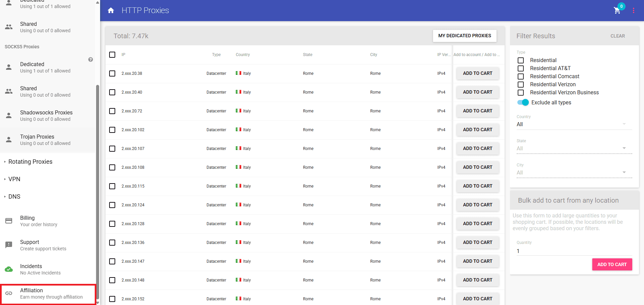This screenshot has height=305, width=644.
Task: Open the three-dot overflow menu in header
Action: click(x=634, y=10)
